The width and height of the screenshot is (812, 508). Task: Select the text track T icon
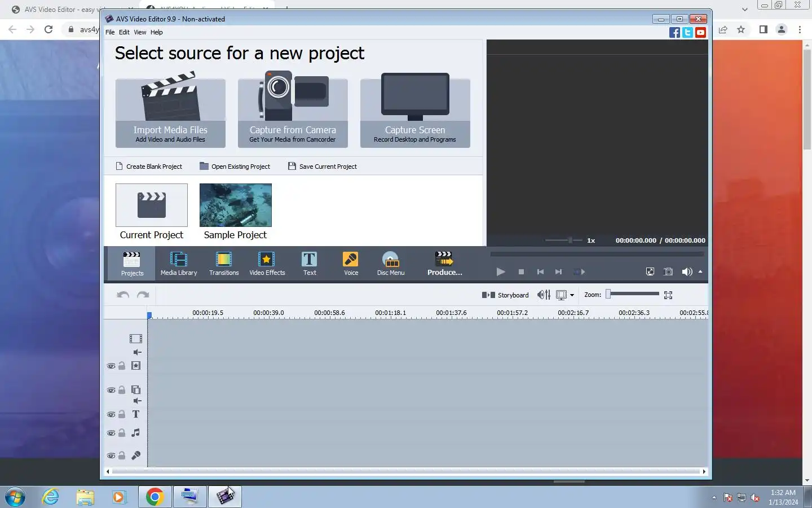click(136, 414)
